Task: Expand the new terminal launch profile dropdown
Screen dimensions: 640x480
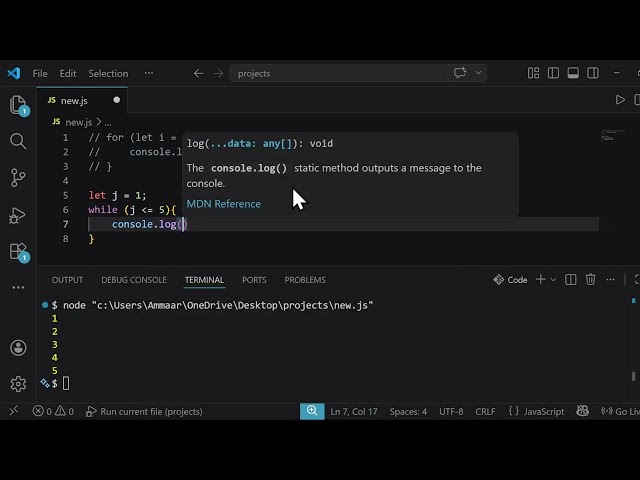Action: tap(553, 280)
